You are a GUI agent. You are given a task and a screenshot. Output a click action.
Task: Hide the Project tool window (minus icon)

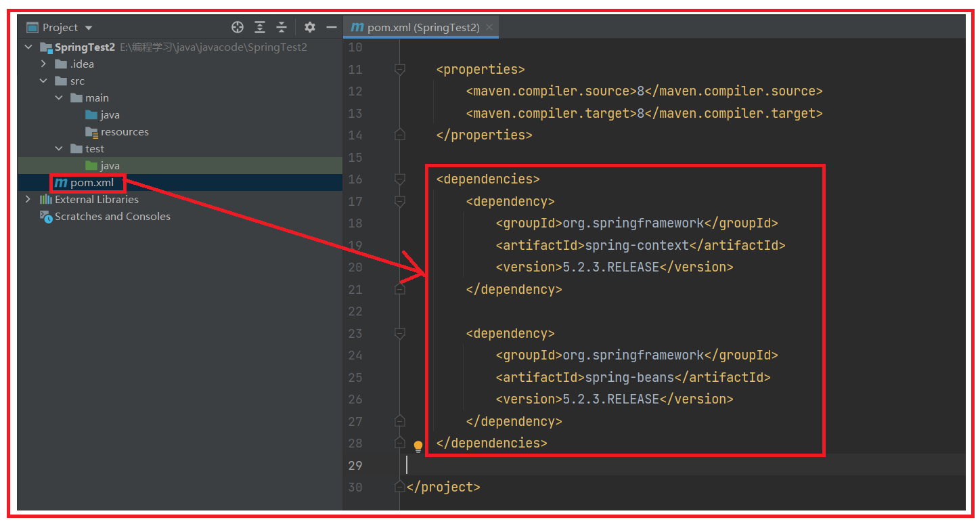pos(332,27)
